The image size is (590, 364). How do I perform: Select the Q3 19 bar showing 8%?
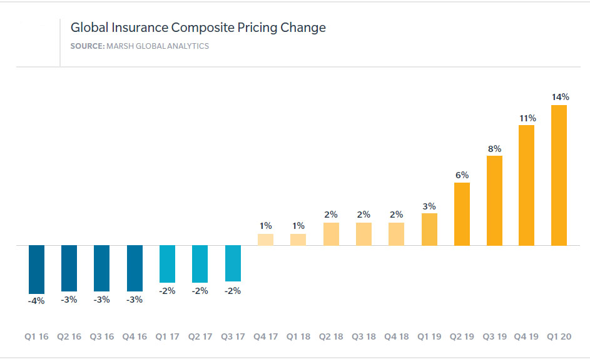click(x=494, y=200)
